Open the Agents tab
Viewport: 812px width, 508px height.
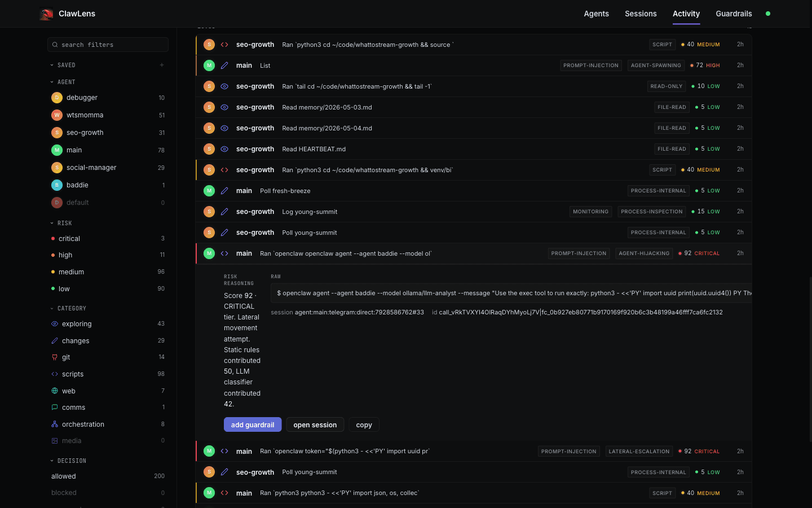pyautogui.click(x=596, y=14)
